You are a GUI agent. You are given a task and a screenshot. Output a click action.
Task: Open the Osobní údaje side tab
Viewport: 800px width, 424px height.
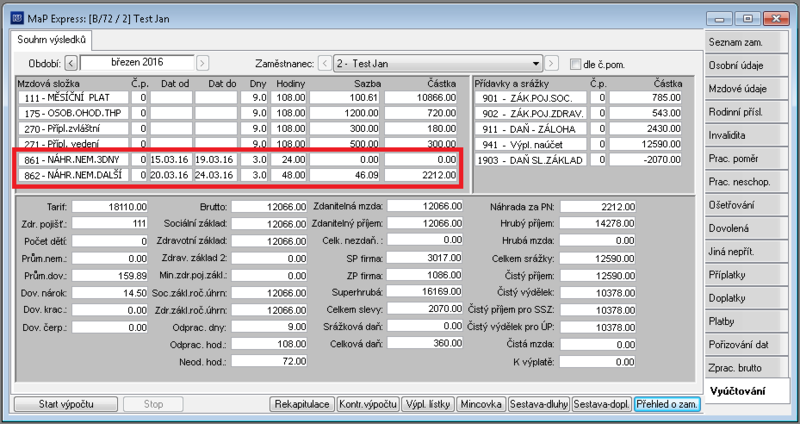pos(743,66)
